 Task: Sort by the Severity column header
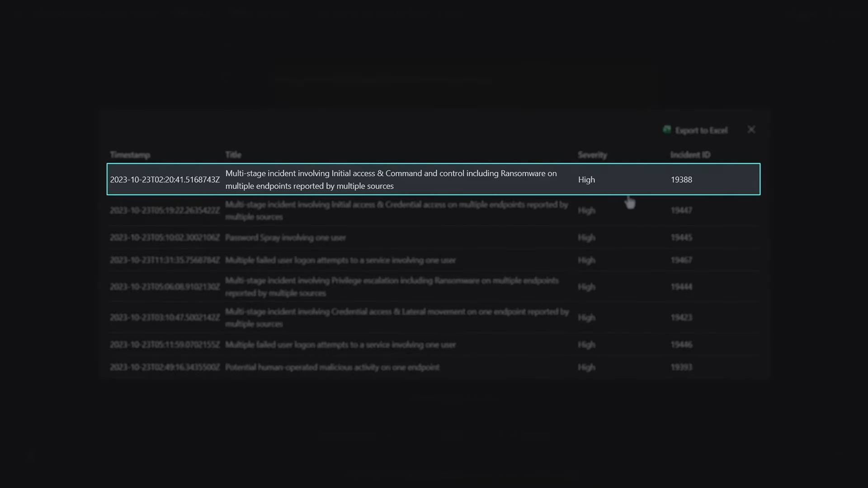click(x=592, y=155)
